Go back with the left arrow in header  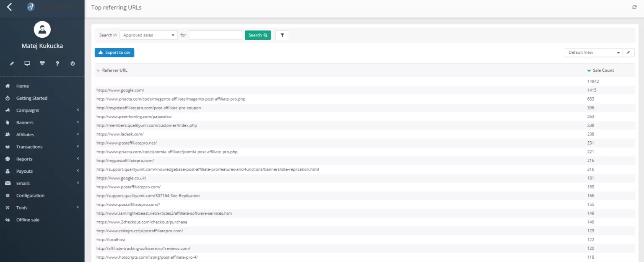pyautogui.click(x=9, y=7)
